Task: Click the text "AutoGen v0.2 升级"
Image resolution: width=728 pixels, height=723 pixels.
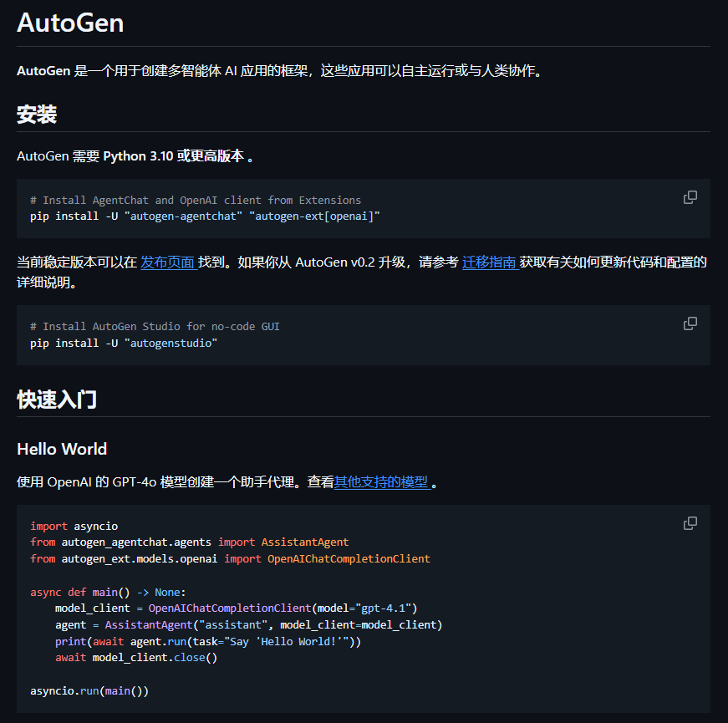Action: click(x=350, y=262)
